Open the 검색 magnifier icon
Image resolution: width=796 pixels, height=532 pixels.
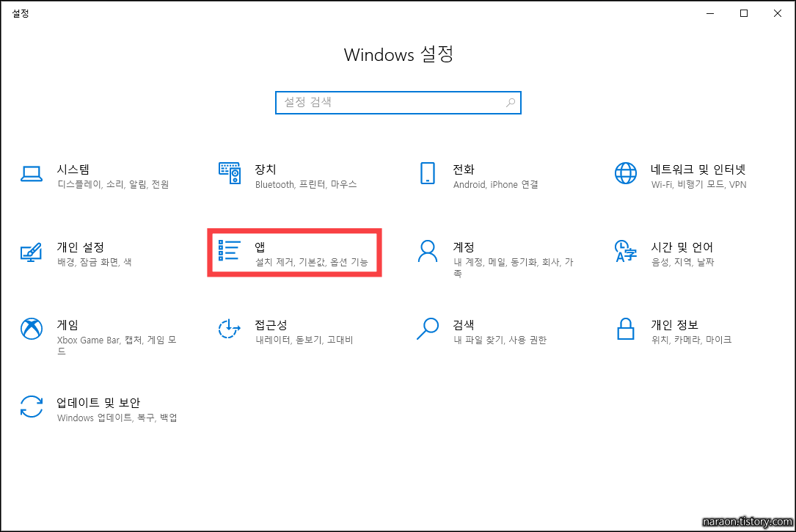click(428, 329)
